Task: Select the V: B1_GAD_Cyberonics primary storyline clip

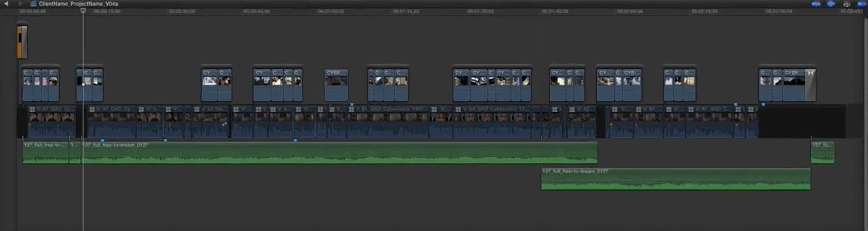Action: coord(388,121)
